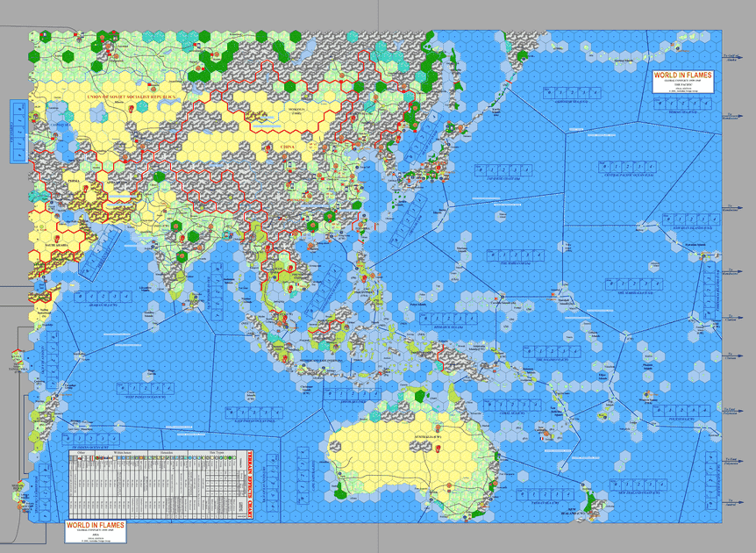Click the PERSIA country label

pyautogui.click(x=74, y=179)
